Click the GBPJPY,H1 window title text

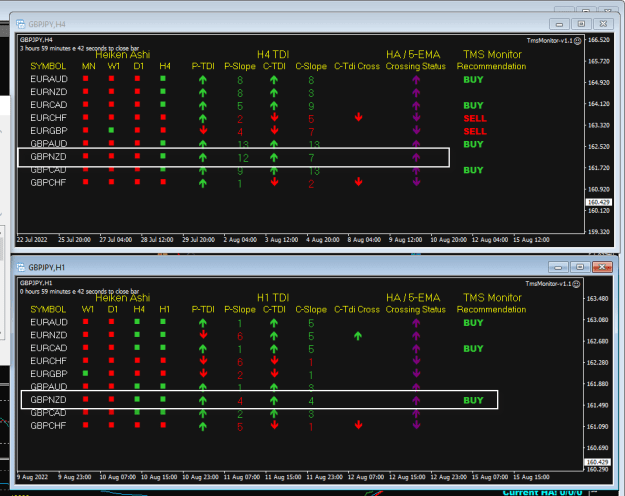click(x=47, y=268)
